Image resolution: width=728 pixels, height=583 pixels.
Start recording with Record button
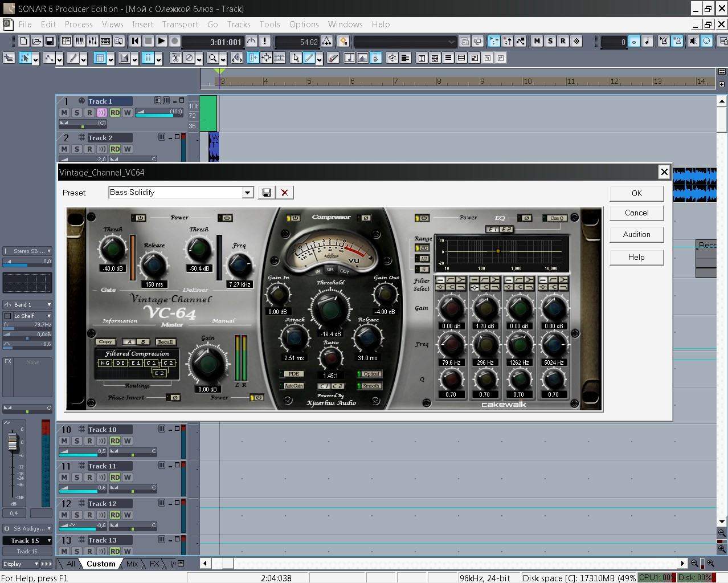point(174,41)
